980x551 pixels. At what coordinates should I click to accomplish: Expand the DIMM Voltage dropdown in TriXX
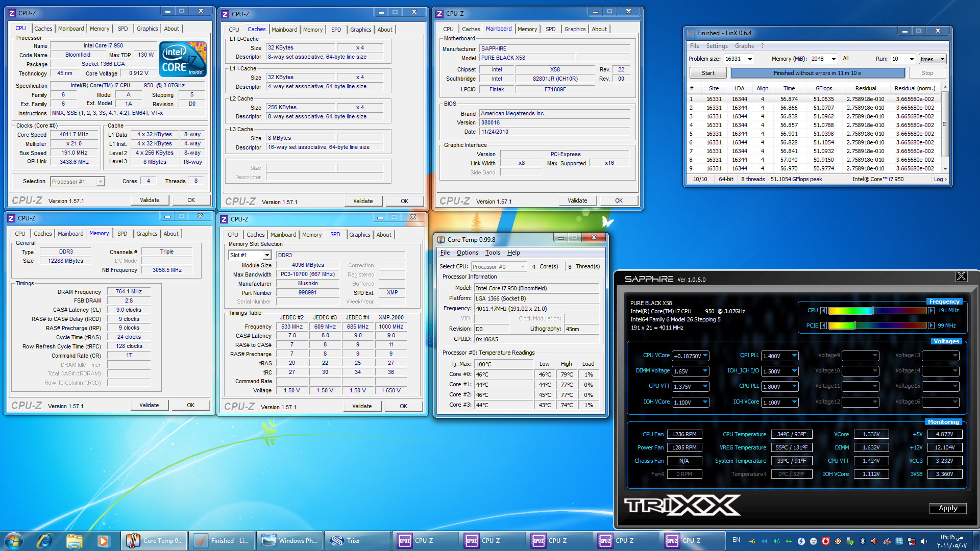tap(705, 371)
